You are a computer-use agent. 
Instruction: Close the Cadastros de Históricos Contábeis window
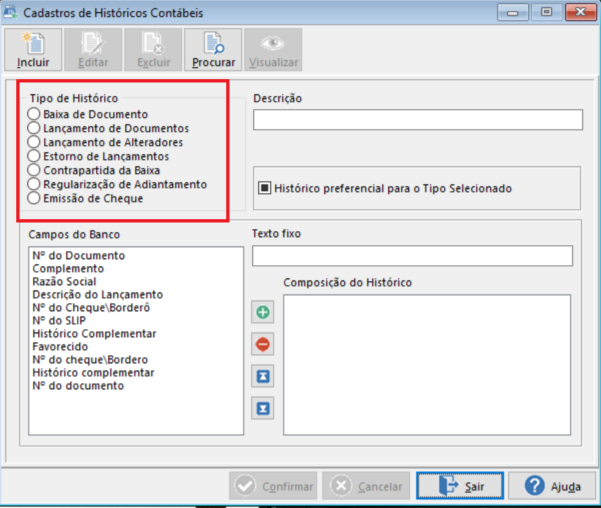(x=581, y=12)
